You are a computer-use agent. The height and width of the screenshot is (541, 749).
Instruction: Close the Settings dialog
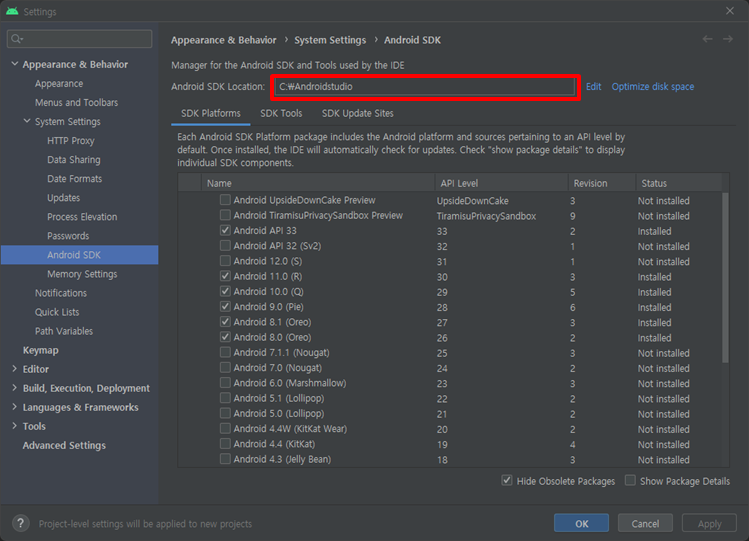(x=730, y=11)
